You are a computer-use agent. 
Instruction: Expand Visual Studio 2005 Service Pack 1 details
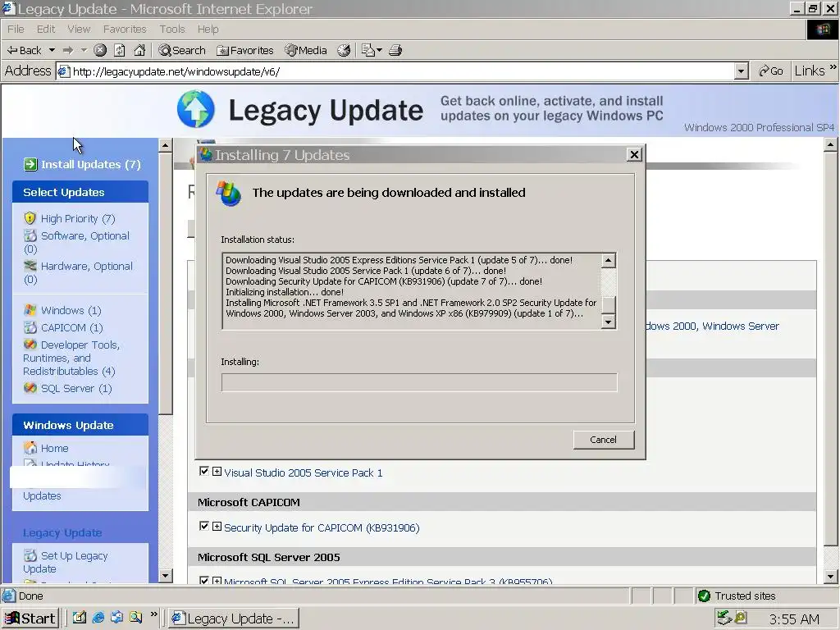point(217,472)
